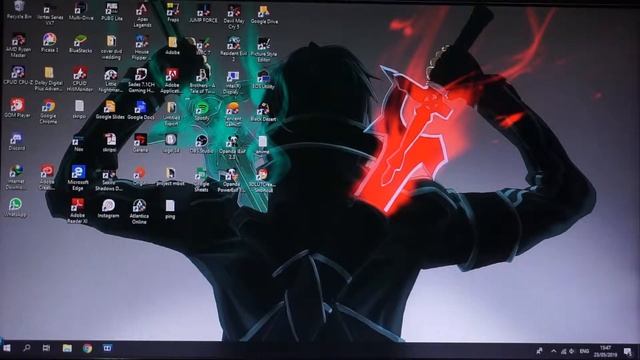Open Google Drive desktop shortcut

click(x=264, y=14)
